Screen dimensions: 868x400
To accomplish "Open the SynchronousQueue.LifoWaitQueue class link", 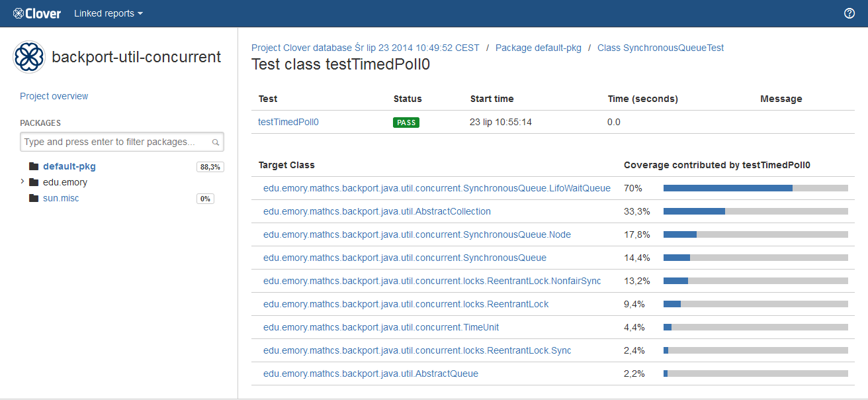I will click(x=437, y=188).
